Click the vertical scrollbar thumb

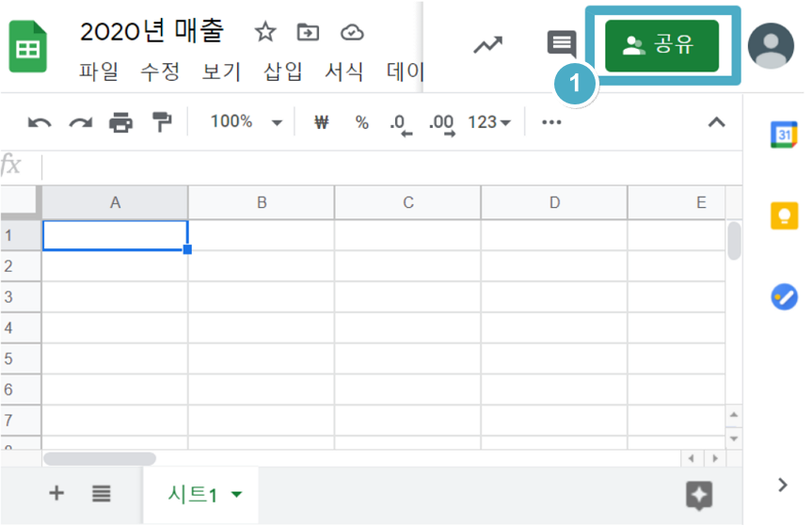pyautogui.click(x=734, y=241)
